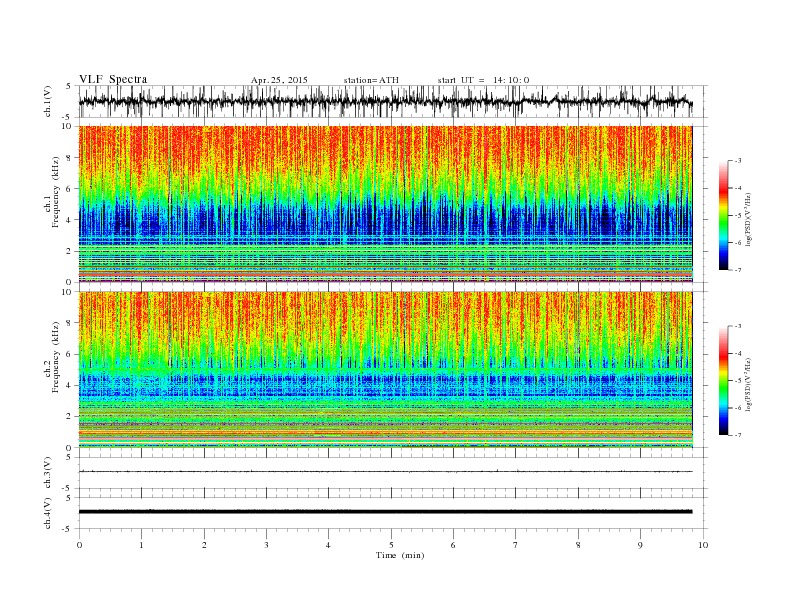792x612 pixels.
Task: Click the ch.2 spectrogram color bar
Action: 723,381
